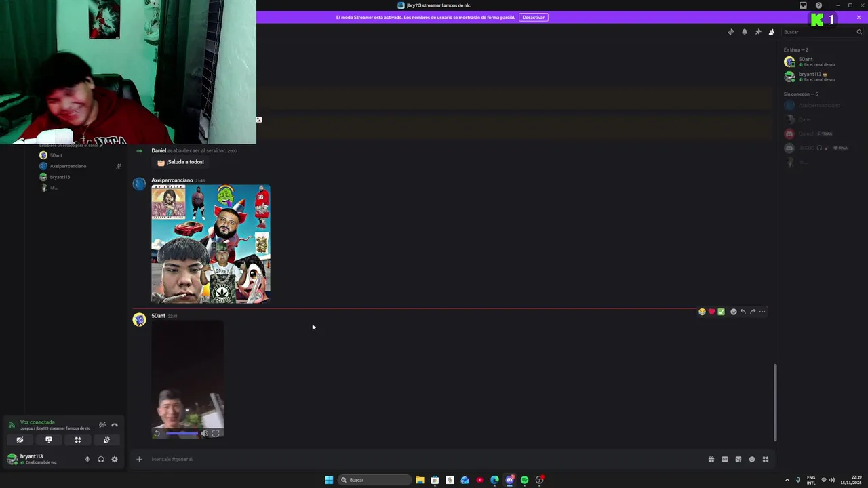Click Voz conectada status text
Screen dimensions: 868x488
click(37, 422)
